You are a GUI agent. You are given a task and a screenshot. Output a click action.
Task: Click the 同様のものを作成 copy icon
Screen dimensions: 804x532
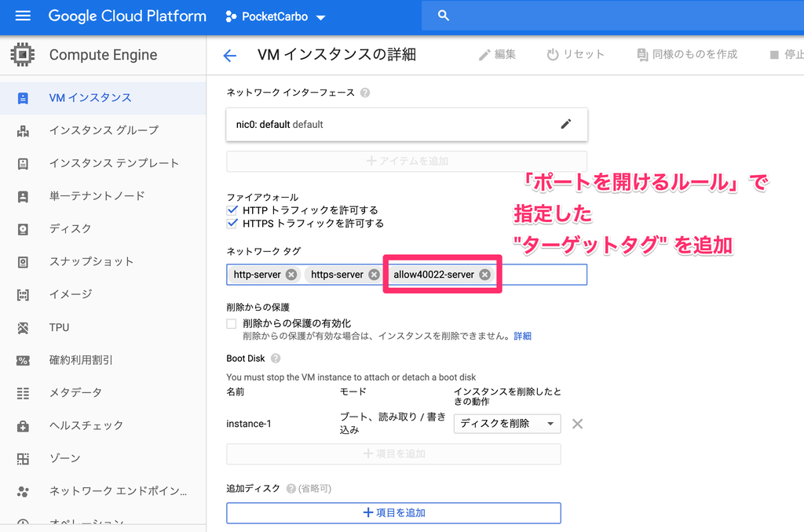coord(642,55)
